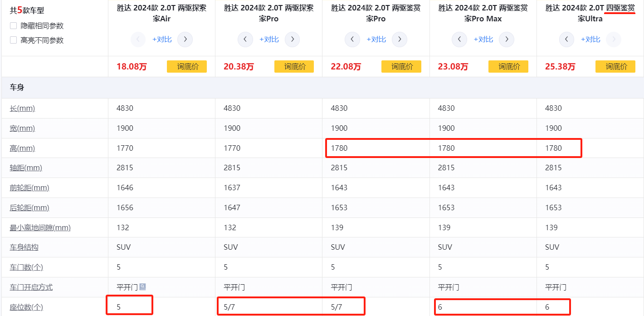
Task: Select the 胜达 2024款 2.0T 两驱探索家Air title
Action: tap(161, 13)
